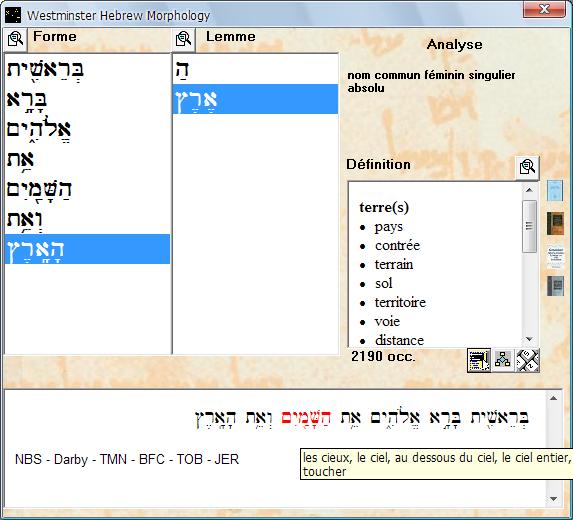Select the highlighted form הָאָרֶץ in Forme list
Image resolution: width=573 pixels, height=520 pixels.
click(x=87, y=249)
